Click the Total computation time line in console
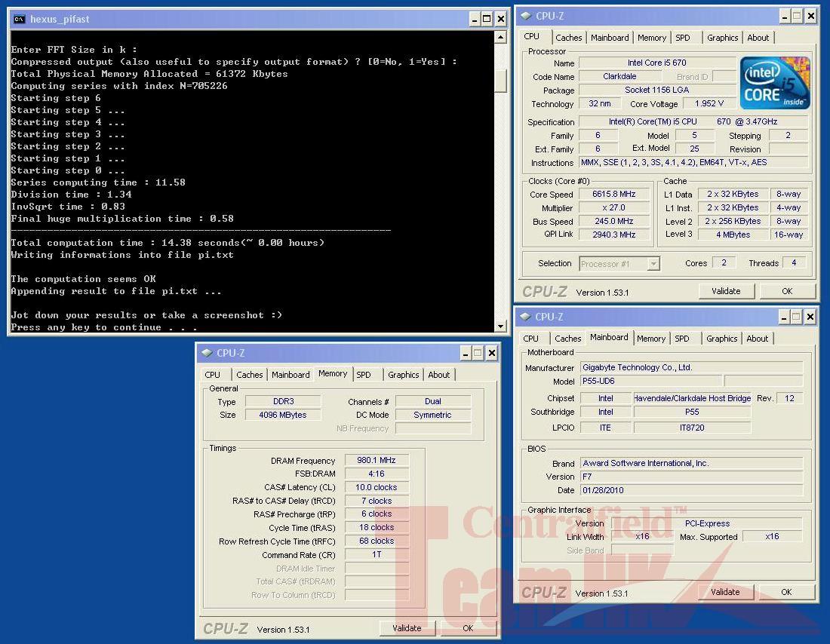The image size is (830, 644). pos(168,243)
